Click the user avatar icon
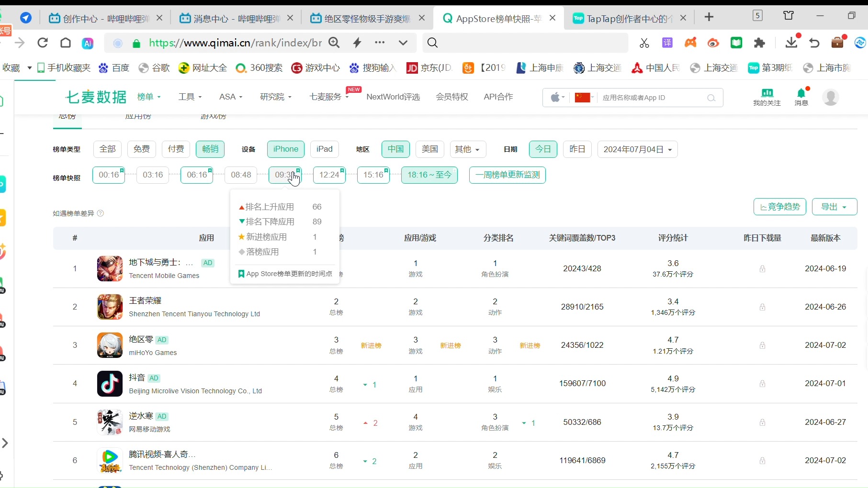This screenshot has width=868, height=488. (x=831, y=97)
